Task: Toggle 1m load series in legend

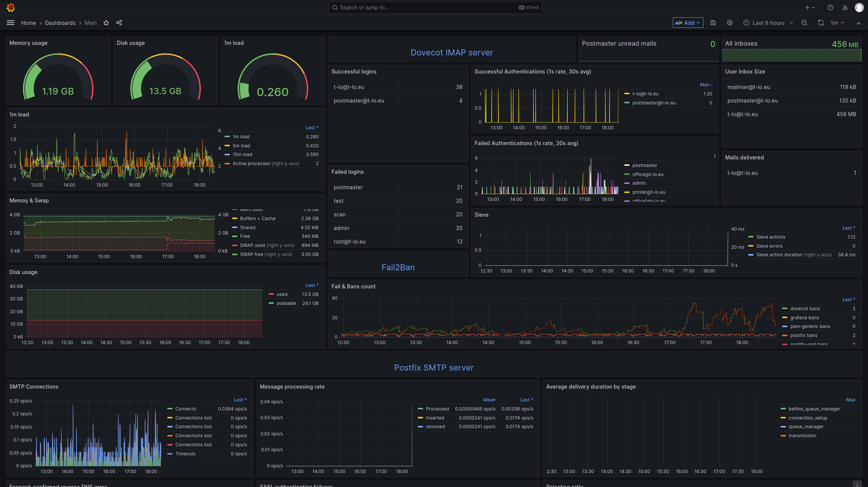Action: click(241, 137)
